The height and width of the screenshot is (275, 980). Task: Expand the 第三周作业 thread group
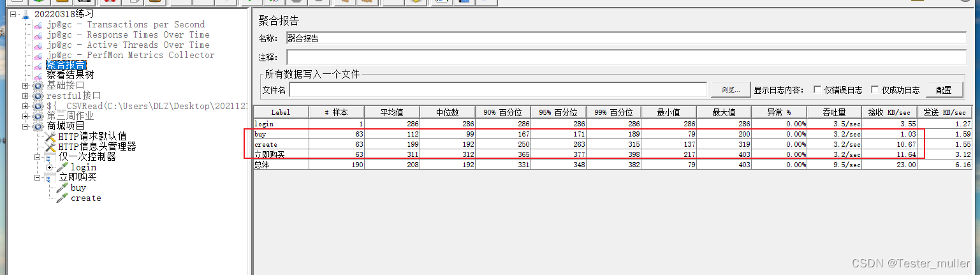tap(26, 116)
